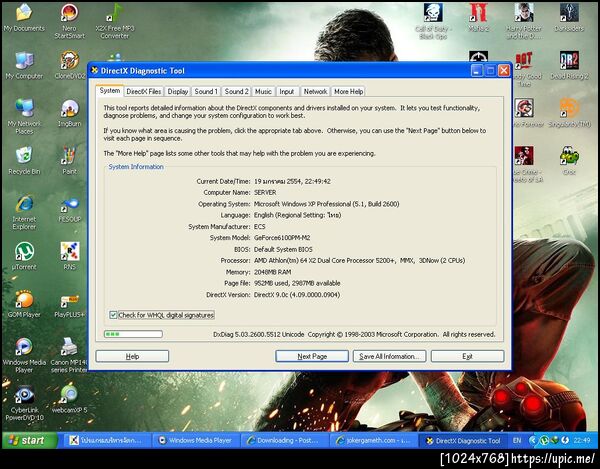Screen dimensions: 600x469
Task: Select the Recycle Bin icon
Action: click(x=24, y=161)
